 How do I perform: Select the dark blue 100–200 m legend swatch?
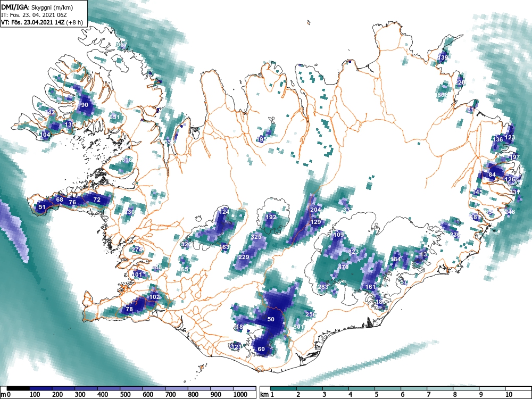(x=41, y=388)
